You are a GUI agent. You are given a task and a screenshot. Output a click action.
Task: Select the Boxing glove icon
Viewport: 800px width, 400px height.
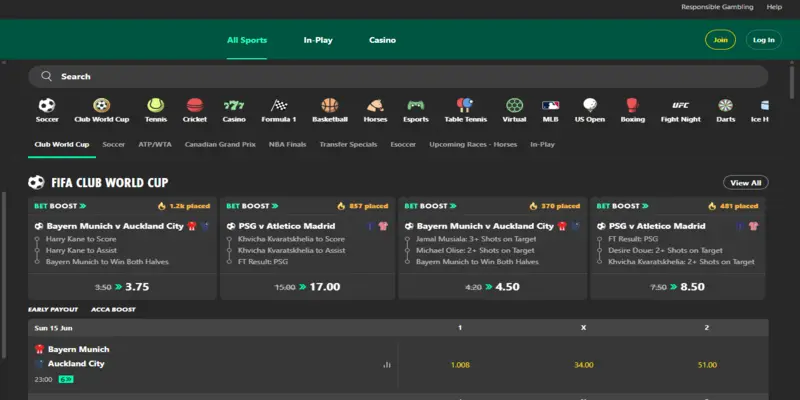click(x=633, y=106)
